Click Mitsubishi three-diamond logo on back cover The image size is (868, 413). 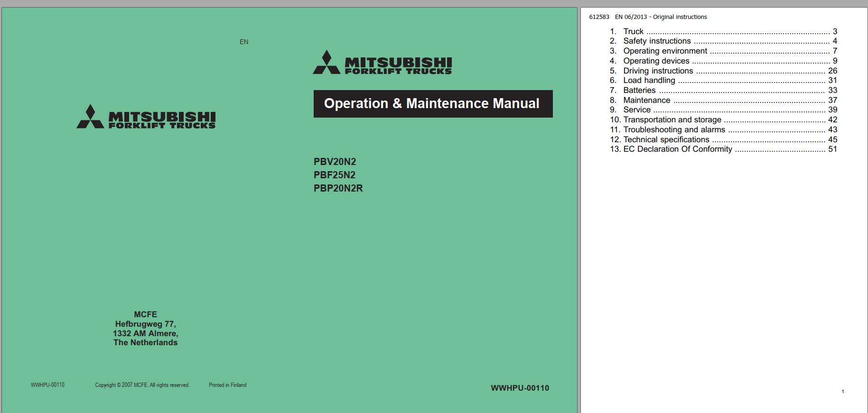tap(90, 117)
